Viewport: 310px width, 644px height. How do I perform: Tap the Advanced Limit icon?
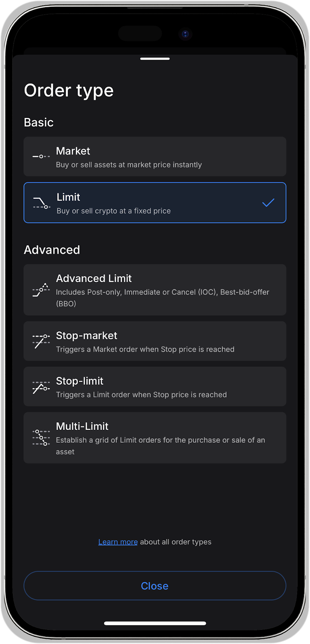(x=41, y=290)
